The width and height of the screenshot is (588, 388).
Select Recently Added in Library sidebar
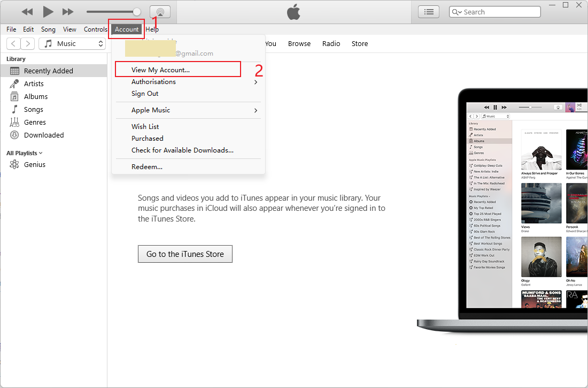(53, 71)
